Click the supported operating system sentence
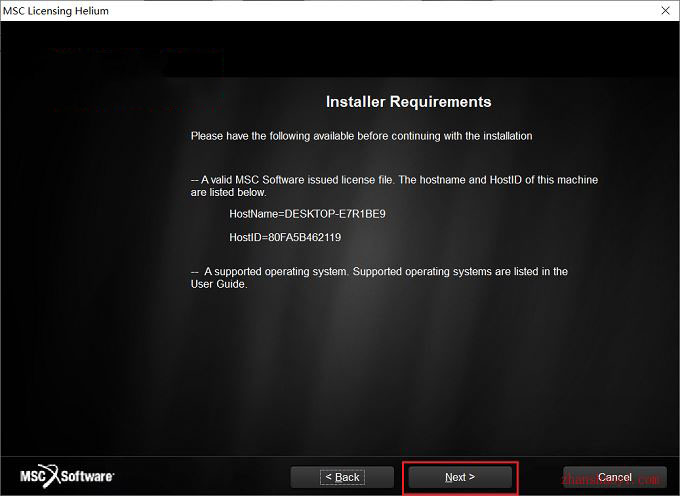This screenshot has height=496, width=680. coord(379,277)
